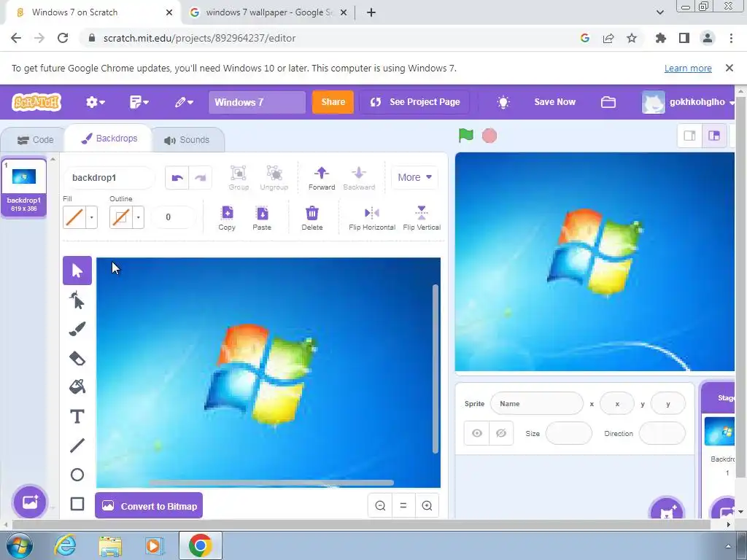Open Scratch Tutorials lightbulb icon

pyautogui.click(x=503, y=102)
